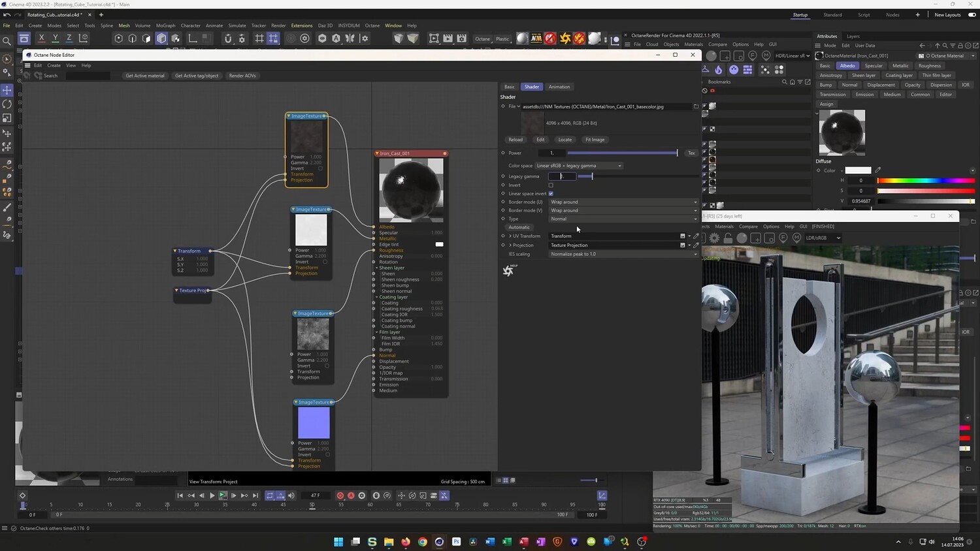
Task: Select the Rotate tool in left palette
Action: click(x=7, y=104)
